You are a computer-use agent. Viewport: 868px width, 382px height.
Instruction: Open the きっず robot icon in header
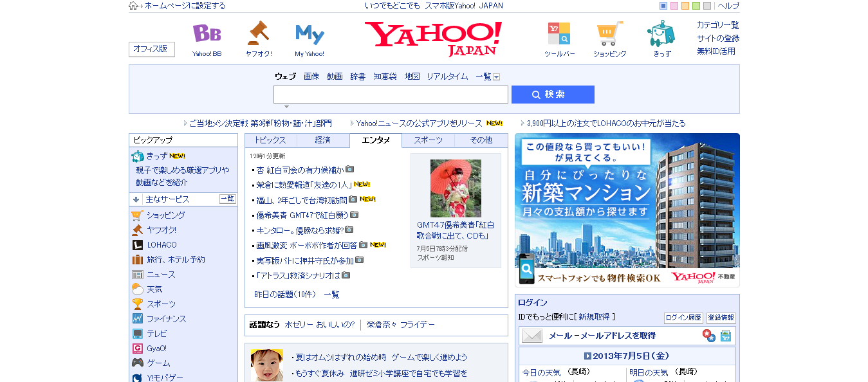661,33
